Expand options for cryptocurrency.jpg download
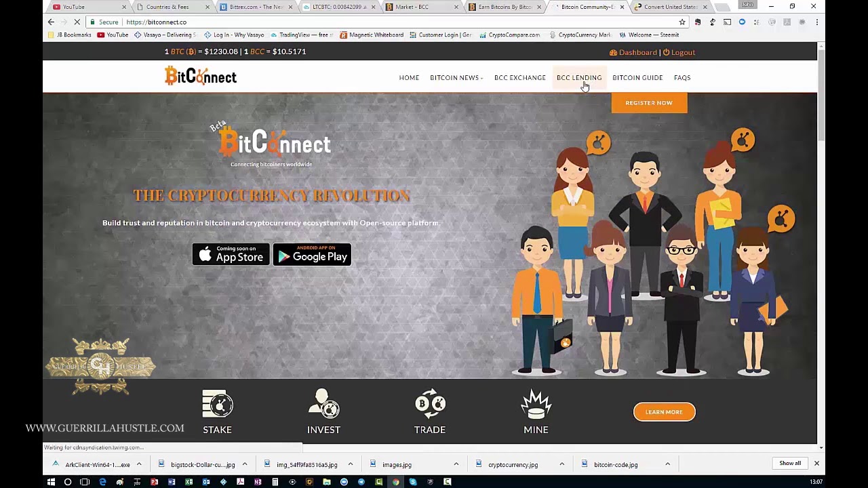The width and height of the screenshot is (868, 488). (x=561, y=464)
